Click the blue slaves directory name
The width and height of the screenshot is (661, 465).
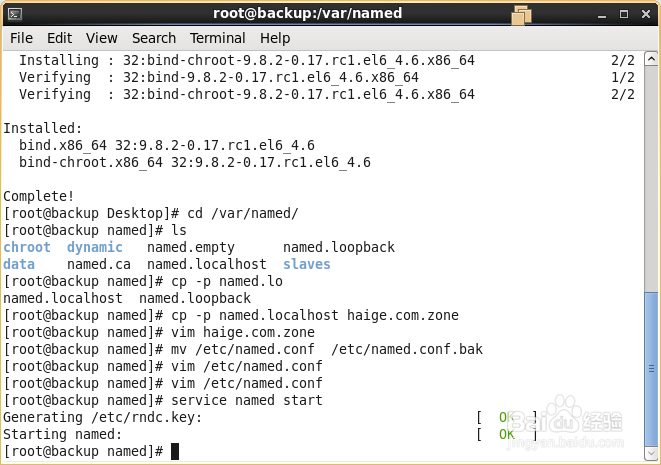point(306,264)
